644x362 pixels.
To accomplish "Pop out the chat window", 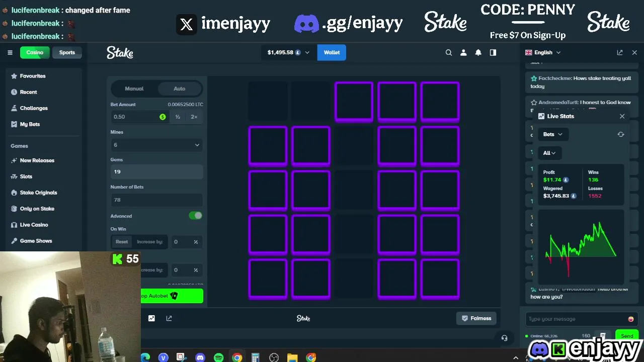I will pyautogui.click(x=620, y=52).
